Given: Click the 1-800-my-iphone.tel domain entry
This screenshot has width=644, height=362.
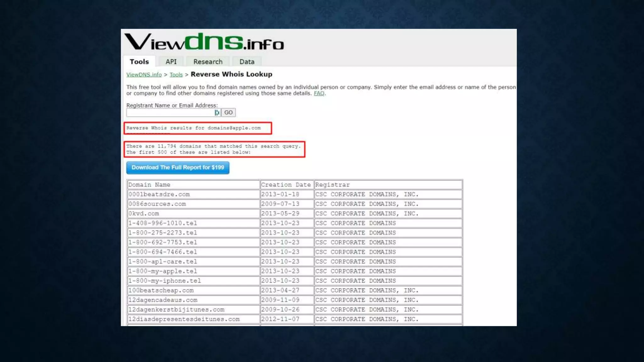Looking at the screenshot, I should (x=164, y=281).
